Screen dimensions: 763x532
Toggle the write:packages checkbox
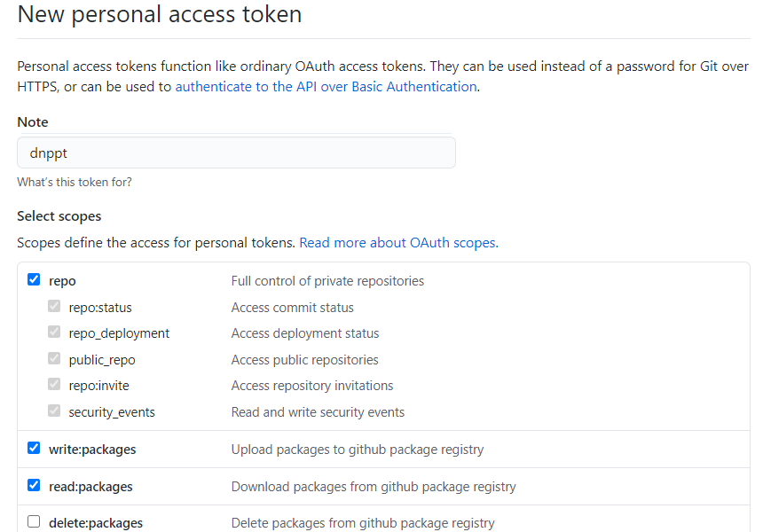34,448
